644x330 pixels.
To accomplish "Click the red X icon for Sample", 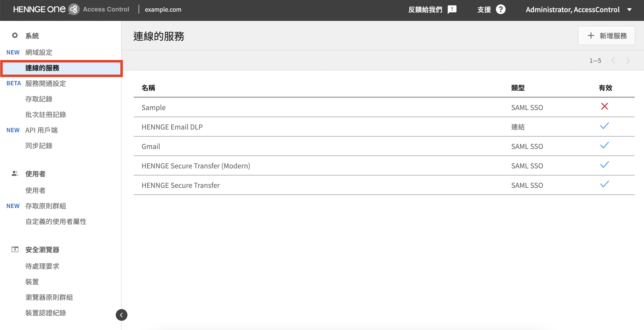I will pyautogui.click(x=605, y=106).
